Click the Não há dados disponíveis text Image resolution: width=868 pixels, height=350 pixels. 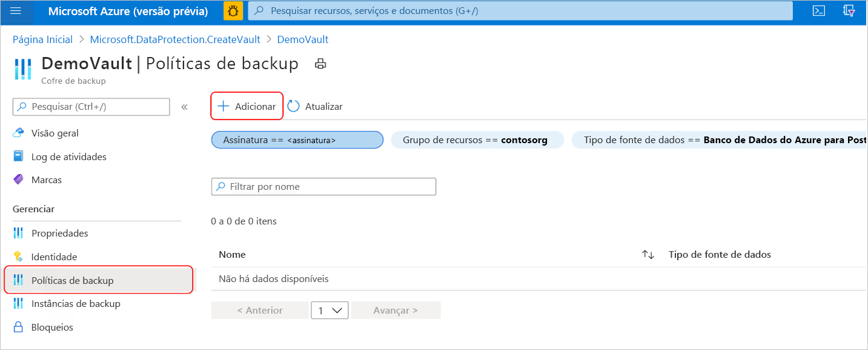pos(274,279)
